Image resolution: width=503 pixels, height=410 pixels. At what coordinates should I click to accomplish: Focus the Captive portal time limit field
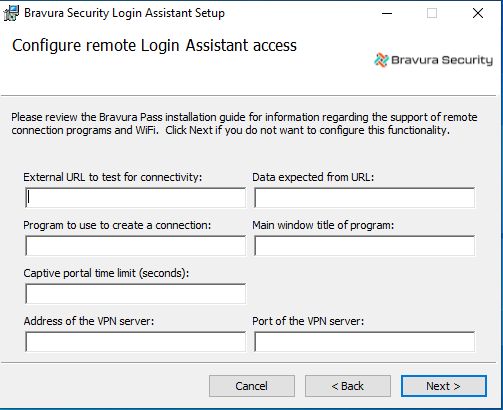[136, 294]
